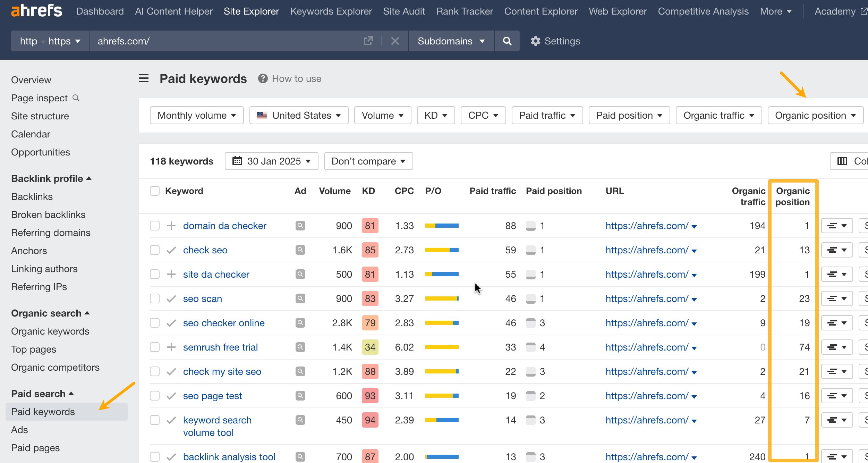Click the external link icon next to ahrefs.com

368,41
